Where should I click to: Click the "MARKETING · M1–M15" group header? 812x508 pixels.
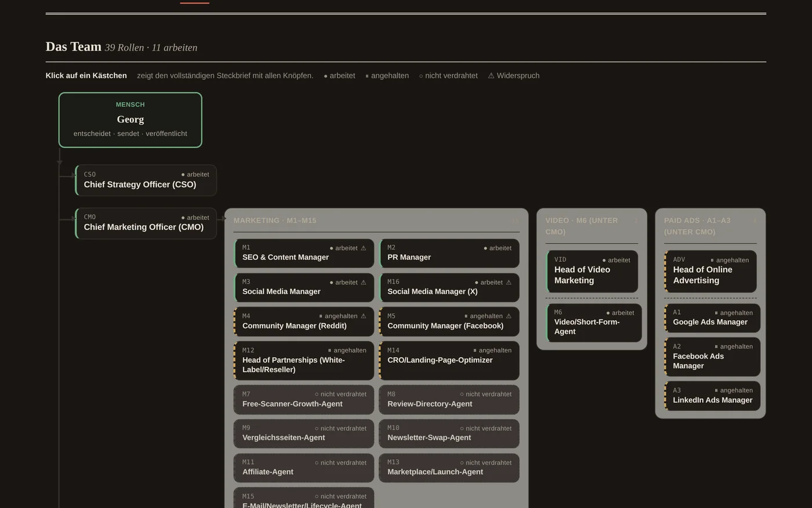(x=275, y=221)
